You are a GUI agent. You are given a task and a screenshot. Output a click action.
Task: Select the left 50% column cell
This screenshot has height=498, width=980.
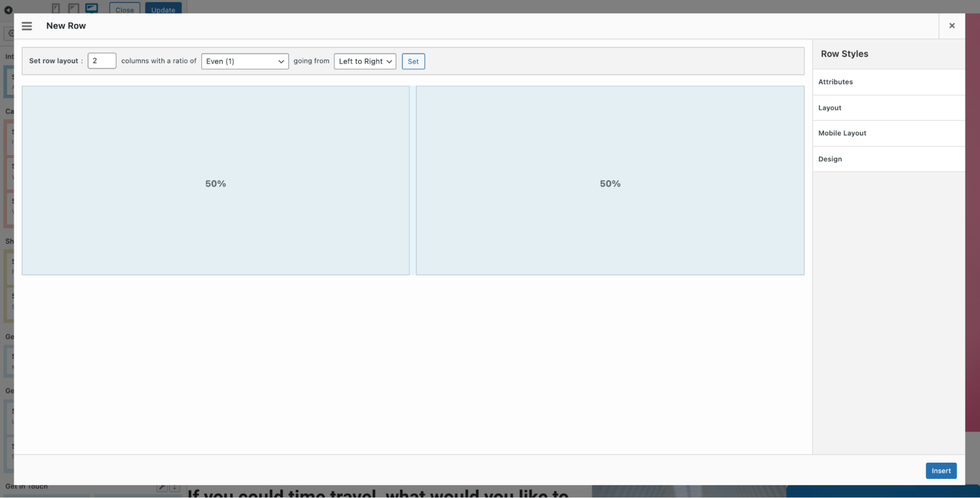click(x=216, y=181)
